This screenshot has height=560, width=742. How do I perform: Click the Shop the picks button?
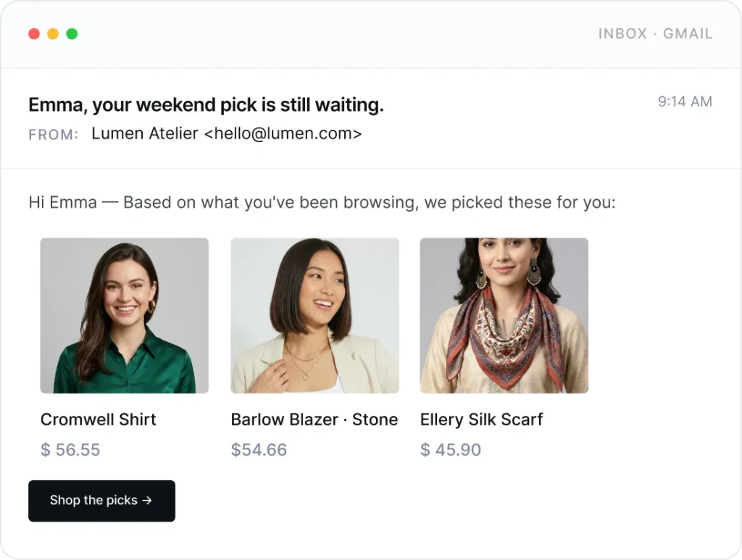[101, 501]
